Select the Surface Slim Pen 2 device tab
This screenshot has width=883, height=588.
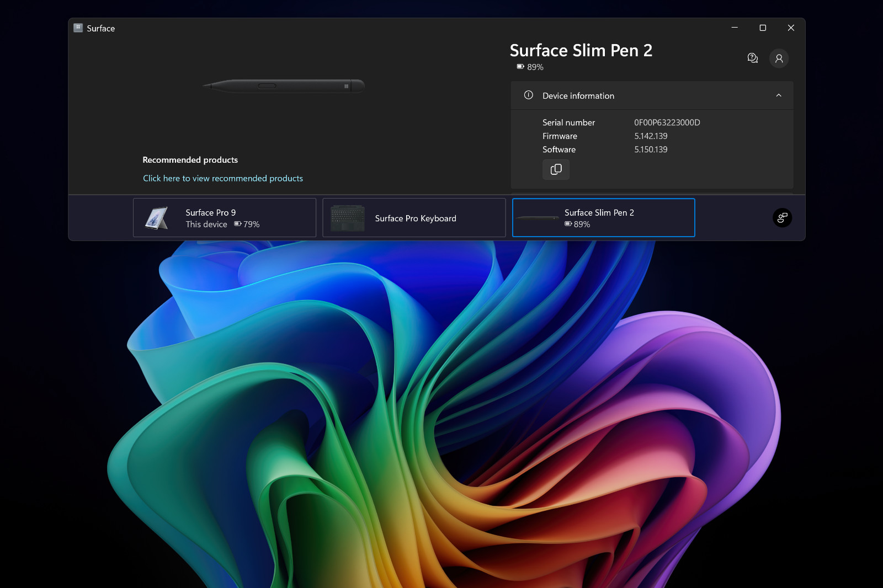pyautogui.click(x=604, y=218)
